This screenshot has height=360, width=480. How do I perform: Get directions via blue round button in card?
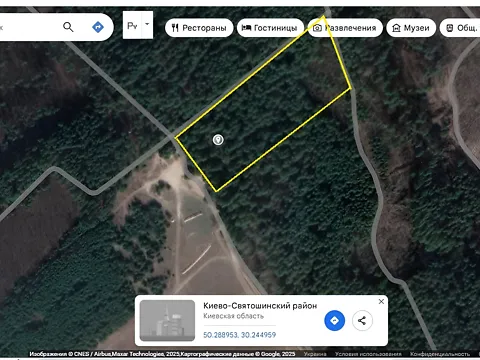pos(334,320)
